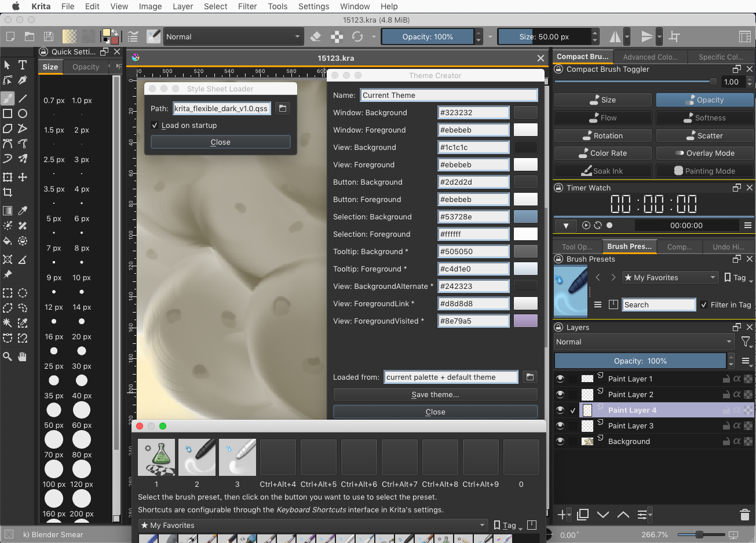This screenshot has width=756, height=543.
Task: Browse for style sheet path folder
Action: (283, 108)
